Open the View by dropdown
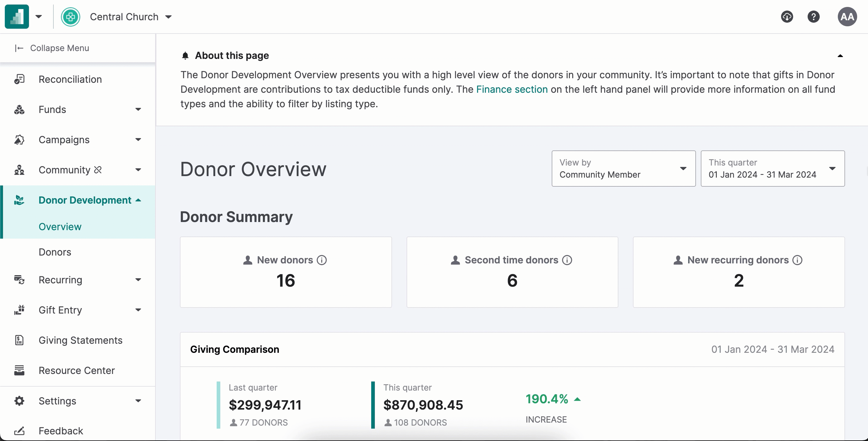Screen dimensions: 868x441 tap(623, 169)
